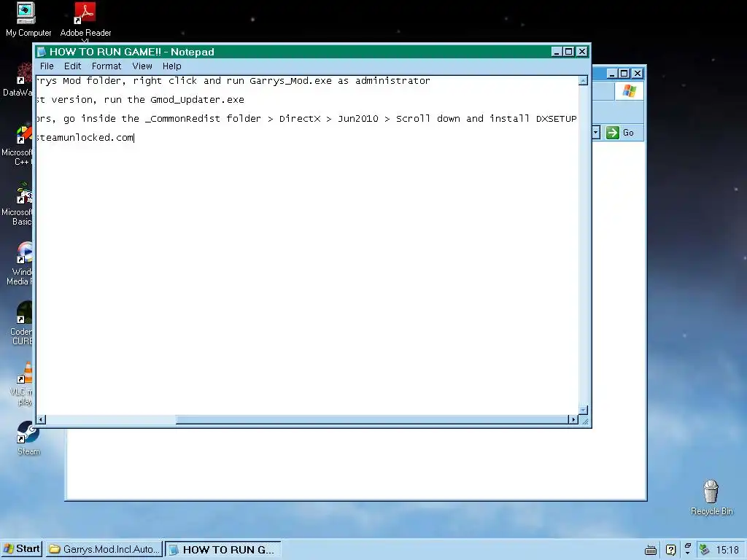Click Notepad horizontal scrollbar right arrow
Screen dimensions: 747x560
pyautogui.click(x=573, y=419)
